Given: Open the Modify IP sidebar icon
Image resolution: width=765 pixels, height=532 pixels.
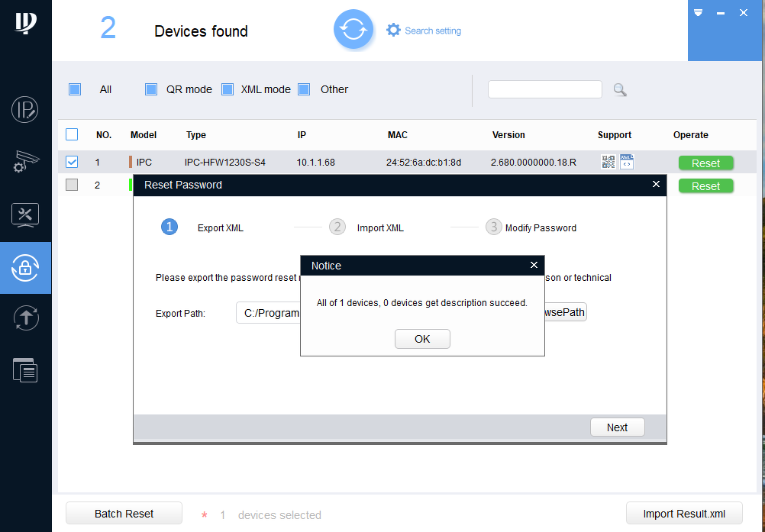Looking at the screenshot, I should point(25,110).
